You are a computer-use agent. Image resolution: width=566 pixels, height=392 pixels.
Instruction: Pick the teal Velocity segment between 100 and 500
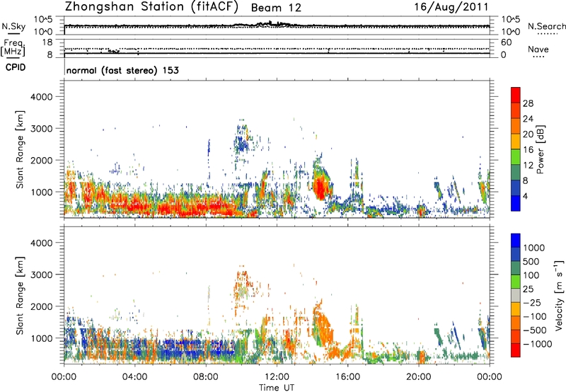[x=516, y=268]
